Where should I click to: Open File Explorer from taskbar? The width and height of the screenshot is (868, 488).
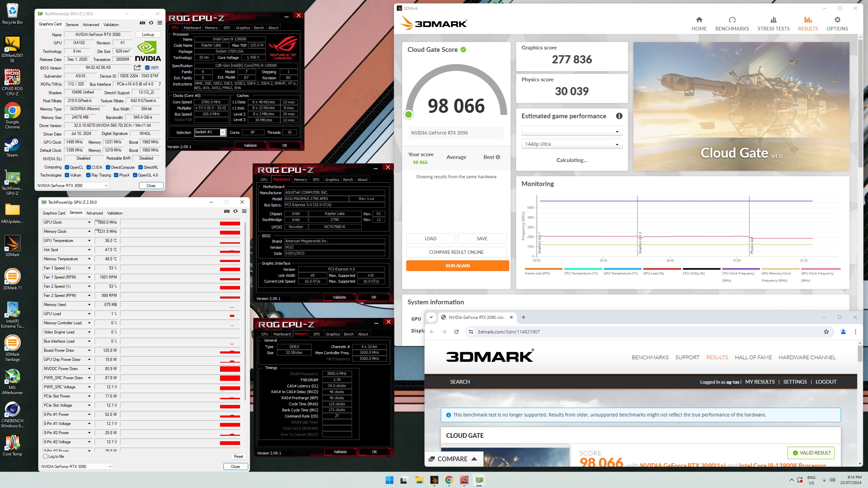[419, 480]
